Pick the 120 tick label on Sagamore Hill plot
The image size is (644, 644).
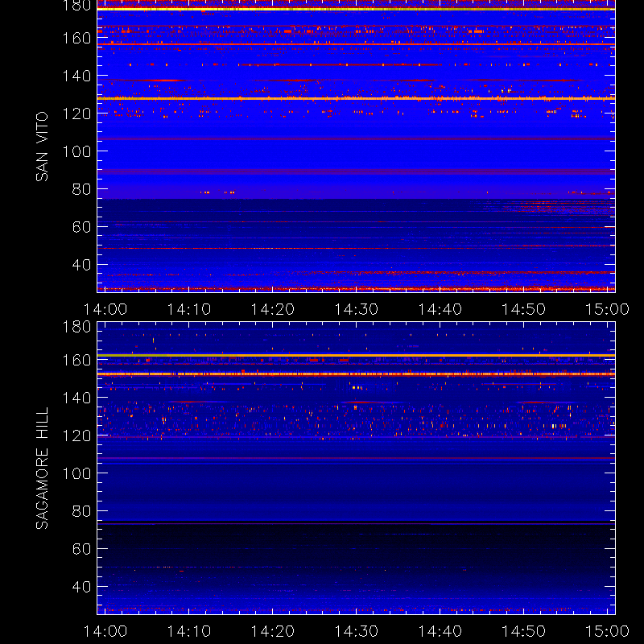[76, 436]
